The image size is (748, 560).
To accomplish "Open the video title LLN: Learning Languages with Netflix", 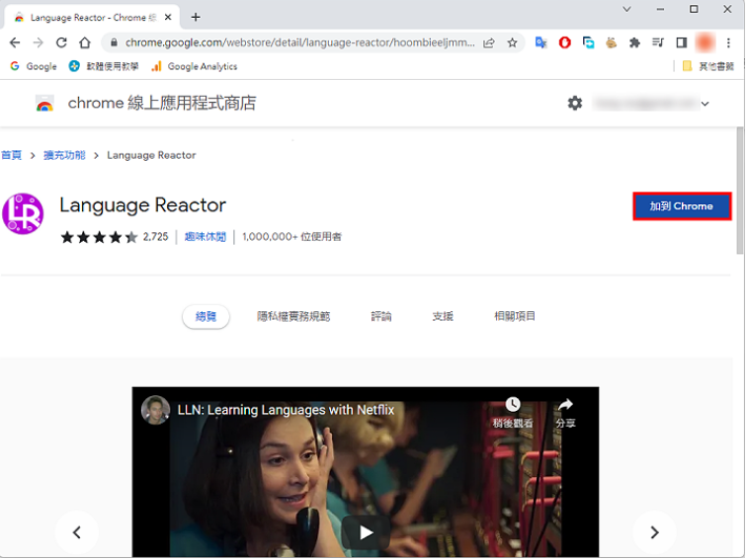I will tap(286, 410).
